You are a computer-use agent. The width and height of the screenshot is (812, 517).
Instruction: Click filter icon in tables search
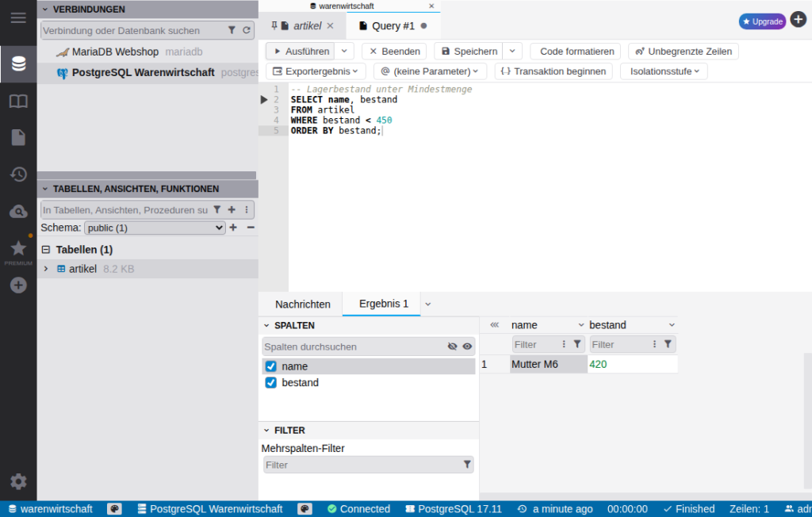click(x=217, y=209)
